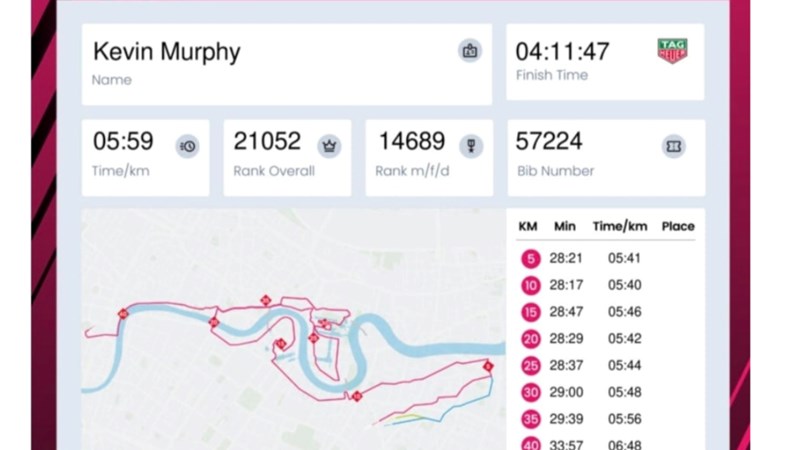The image size is (800, 450).
Task: Select the 35 km split marker badge
Action: tap(530, 419)
